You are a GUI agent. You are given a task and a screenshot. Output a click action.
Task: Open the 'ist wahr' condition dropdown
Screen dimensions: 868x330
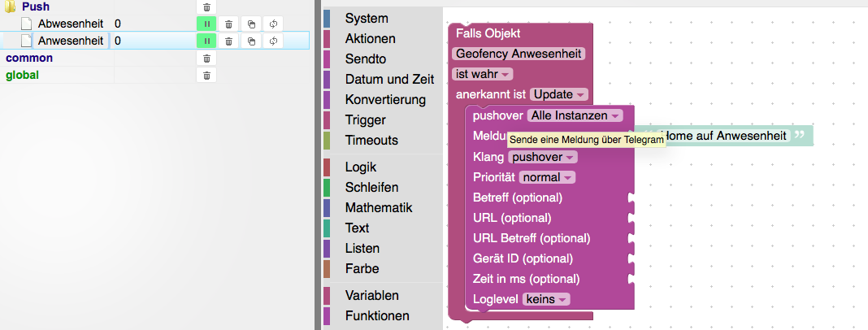[x=482, y=74]
